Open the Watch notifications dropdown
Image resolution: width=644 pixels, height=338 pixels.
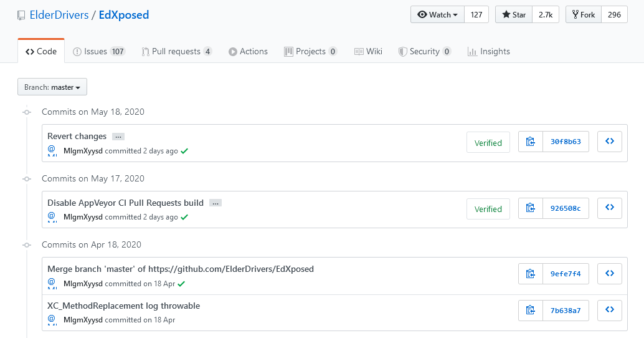coord(437,15)
